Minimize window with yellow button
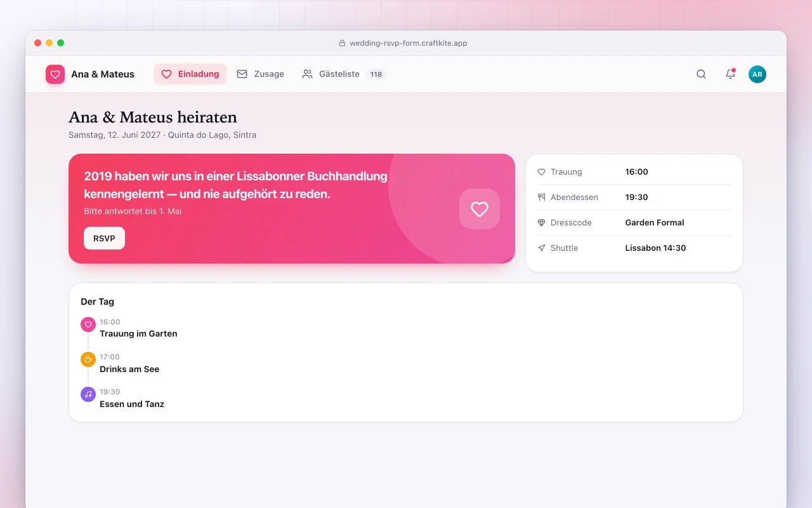 [x=49, y=43]
